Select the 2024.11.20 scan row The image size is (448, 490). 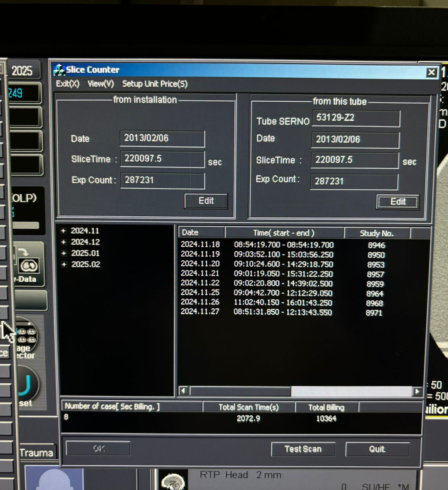coord(283,264)
